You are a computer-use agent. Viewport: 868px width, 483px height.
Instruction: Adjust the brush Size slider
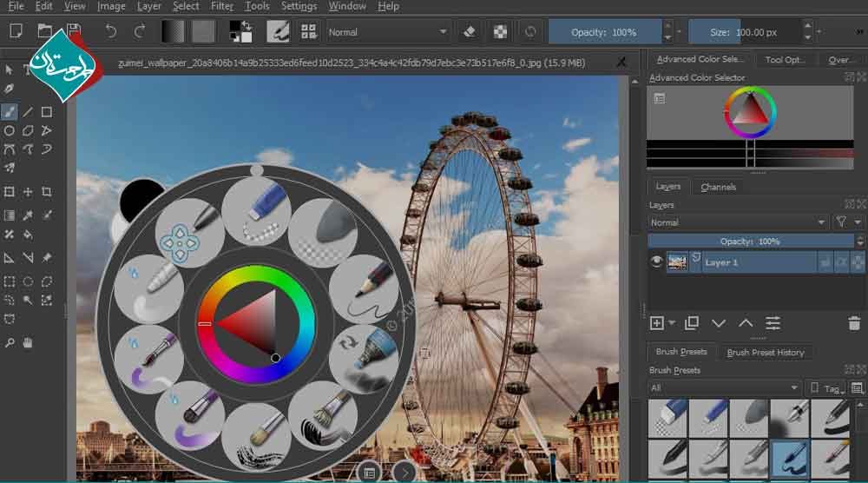tap(745, 32)
